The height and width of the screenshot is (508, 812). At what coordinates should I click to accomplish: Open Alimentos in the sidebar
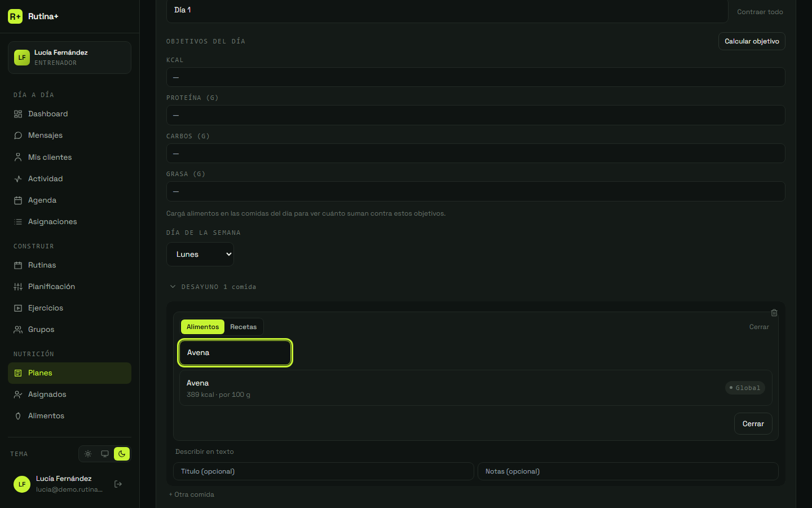69,416
